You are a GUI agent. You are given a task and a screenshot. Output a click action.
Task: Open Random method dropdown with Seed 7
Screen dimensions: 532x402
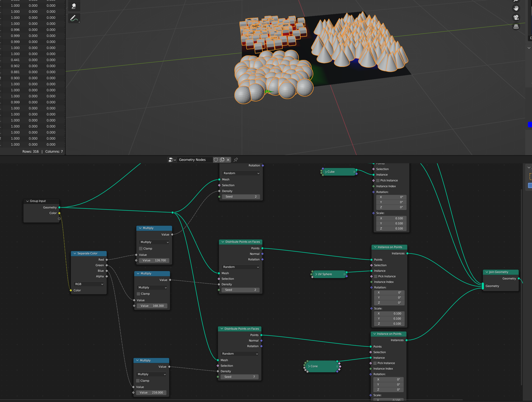240,354
